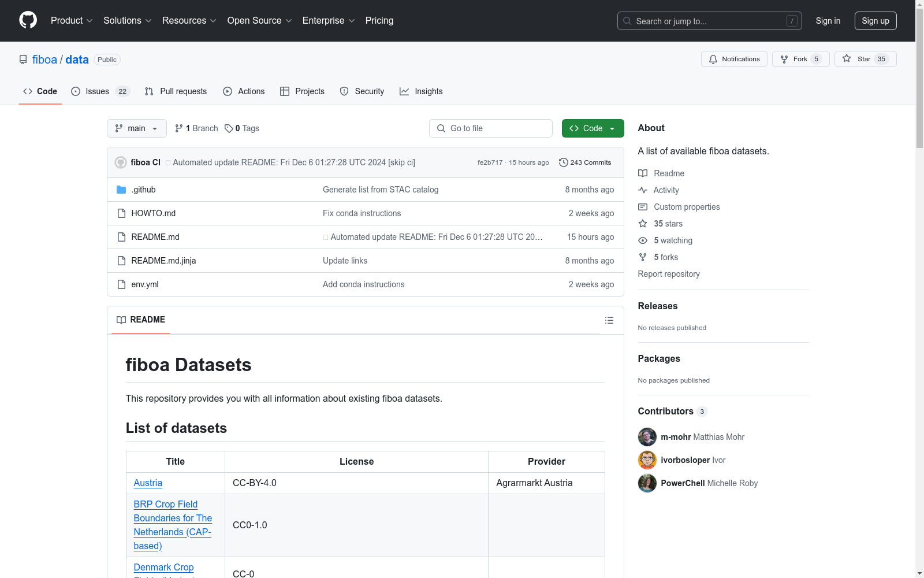Switch to the Issues tab
This screenshot has width=924, height=578.
tap(100, 91)
